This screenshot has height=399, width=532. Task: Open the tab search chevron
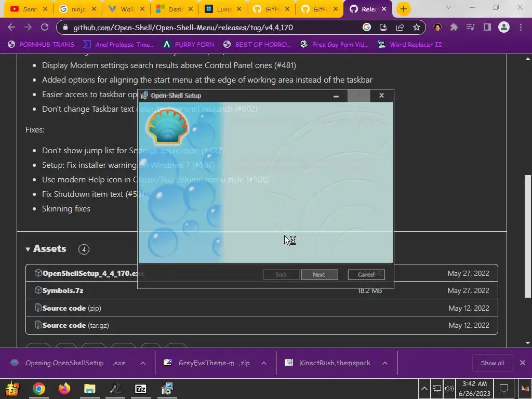click(448, 7)
